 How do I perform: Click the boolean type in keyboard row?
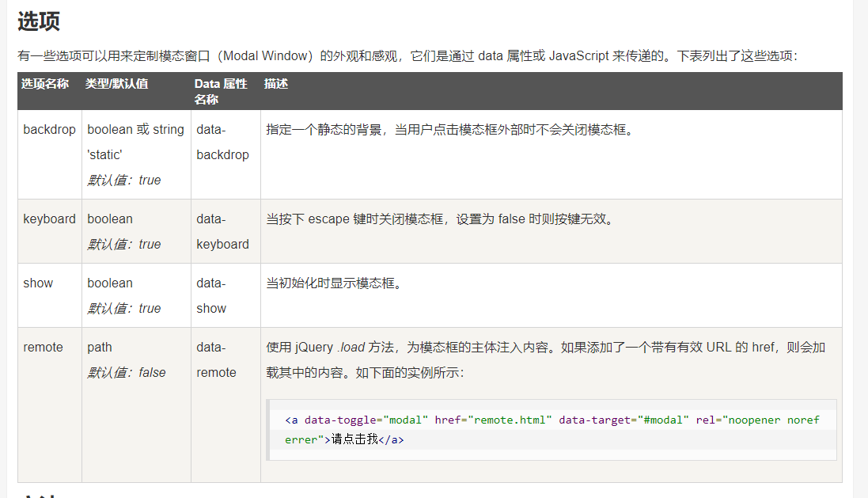[110, 219]
